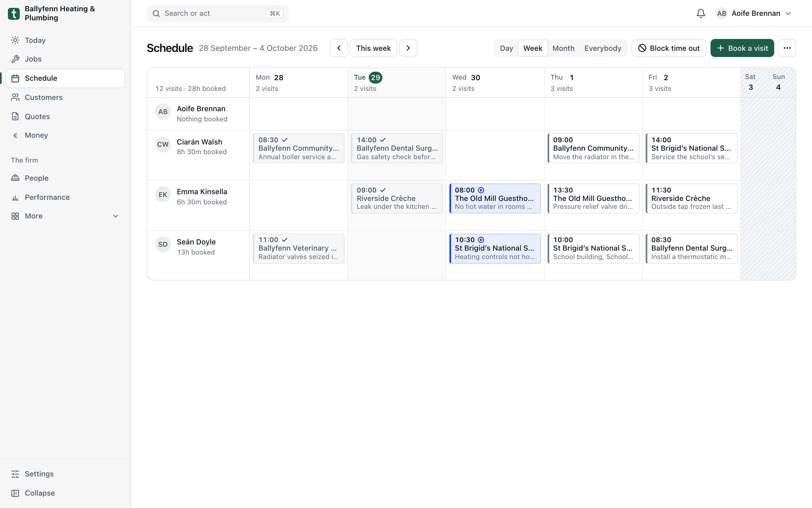Go to previous week arrow
The image size is (812, 508).
(x=339, y=48)
